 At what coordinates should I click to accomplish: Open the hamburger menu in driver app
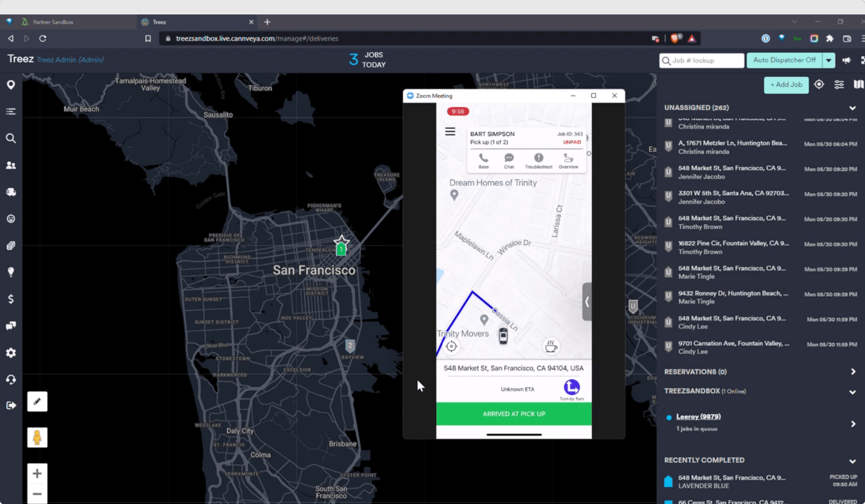tap(450, 131)
